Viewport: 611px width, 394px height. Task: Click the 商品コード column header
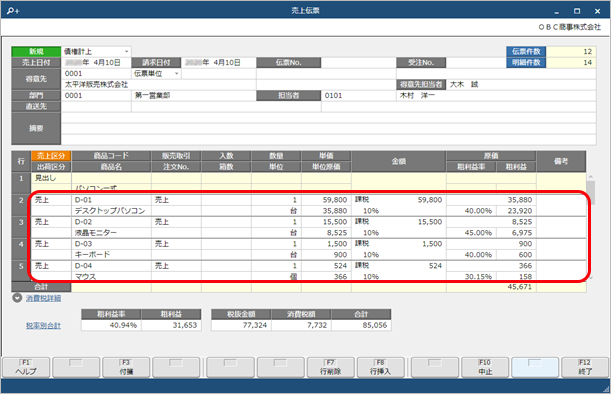(111, 156)
